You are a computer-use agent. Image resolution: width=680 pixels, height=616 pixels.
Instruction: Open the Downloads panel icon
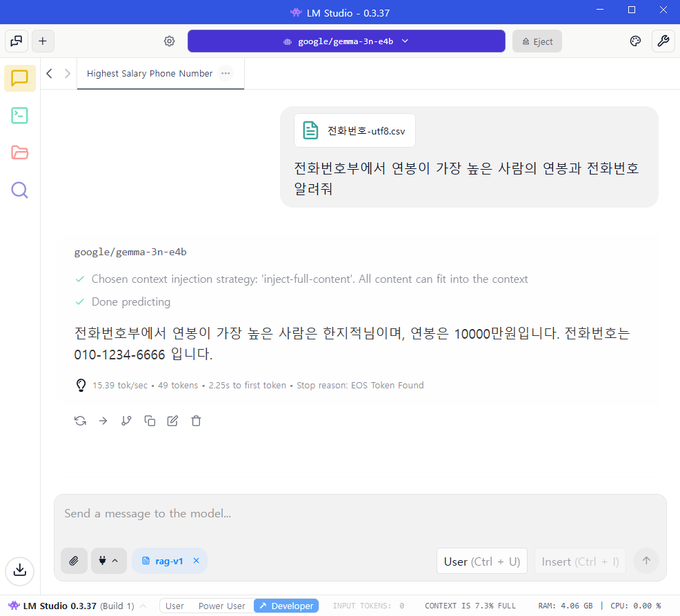click(20, 570)
